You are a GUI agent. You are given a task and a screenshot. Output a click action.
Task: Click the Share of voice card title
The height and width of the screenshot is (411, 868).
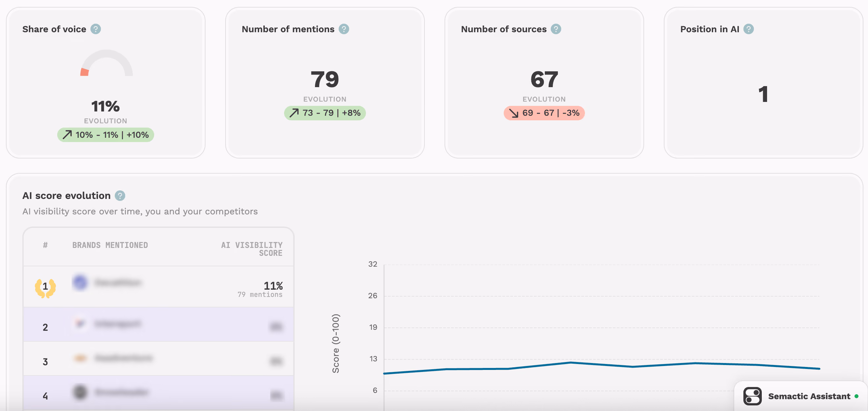pyautogui.click(x=54, y=29)
